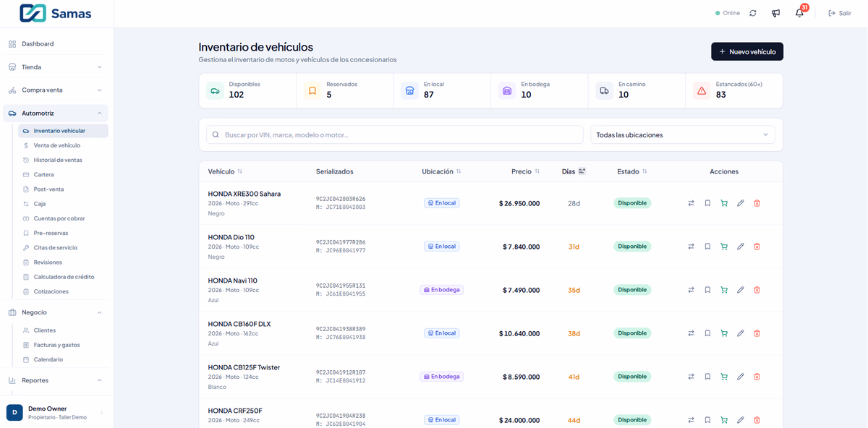Click reserve bookmark icon for XRE300 Sahara
Screen dimensions: 868x428
(707, 203)
